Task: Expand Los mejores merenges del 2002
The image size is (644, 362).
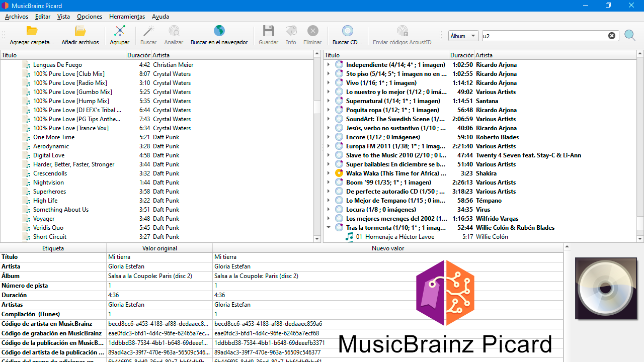Action: point(329,219)
